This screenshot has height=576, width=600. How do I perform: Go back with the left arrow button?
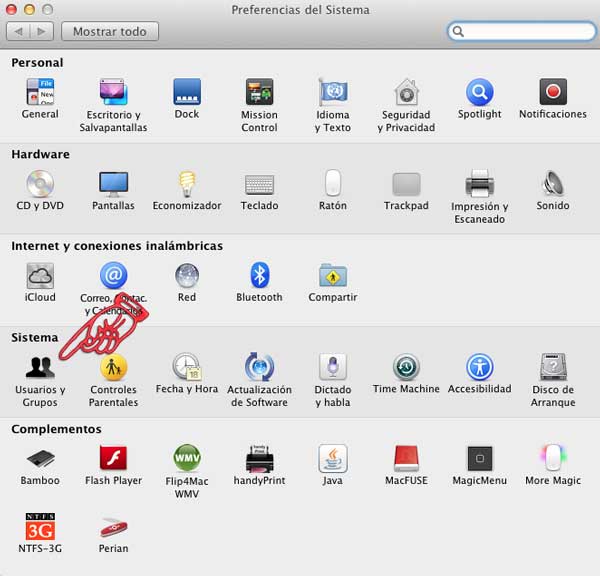click(x=18, y=31)
